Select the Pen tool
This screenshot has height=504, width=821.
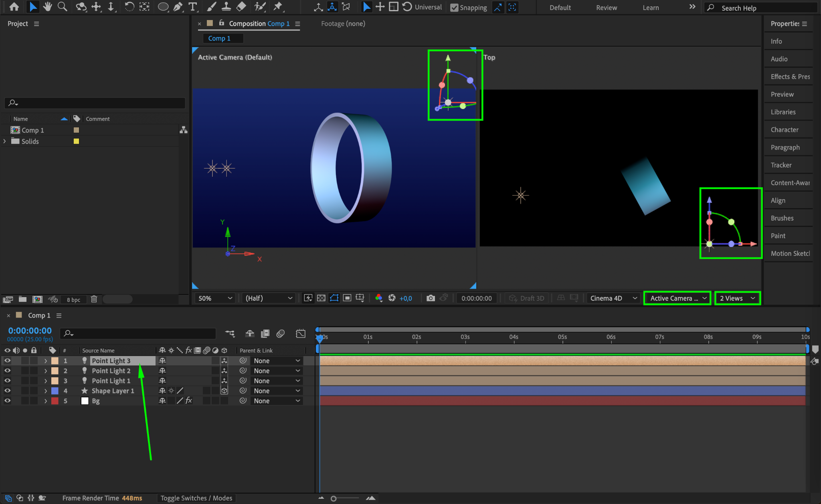point(178,7)
